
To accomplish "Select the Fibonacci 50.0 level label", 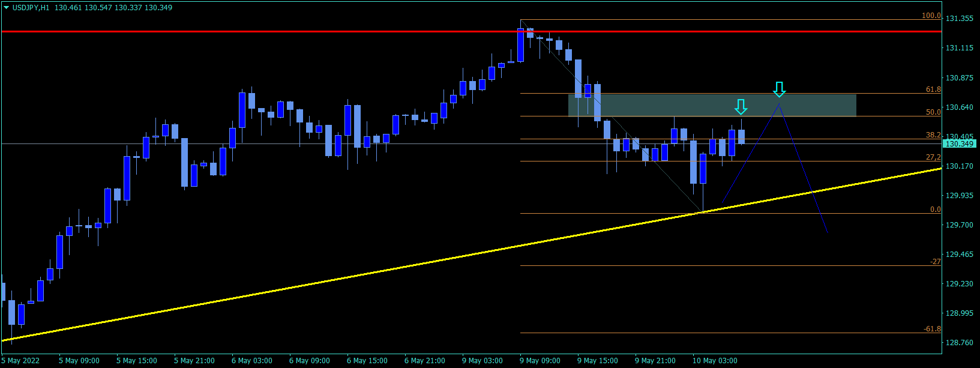I will pos(933,112).
